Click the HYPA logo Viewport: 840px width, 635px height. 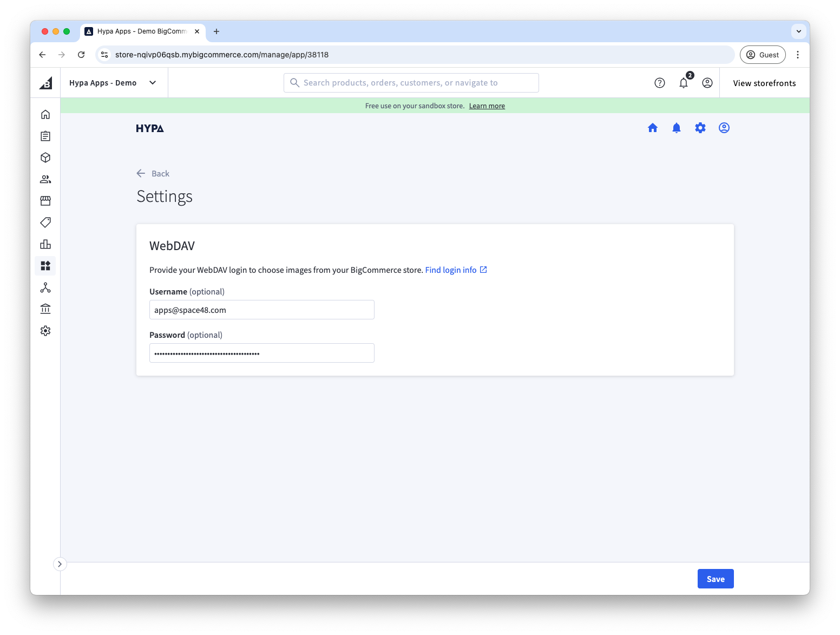[150, 128]
